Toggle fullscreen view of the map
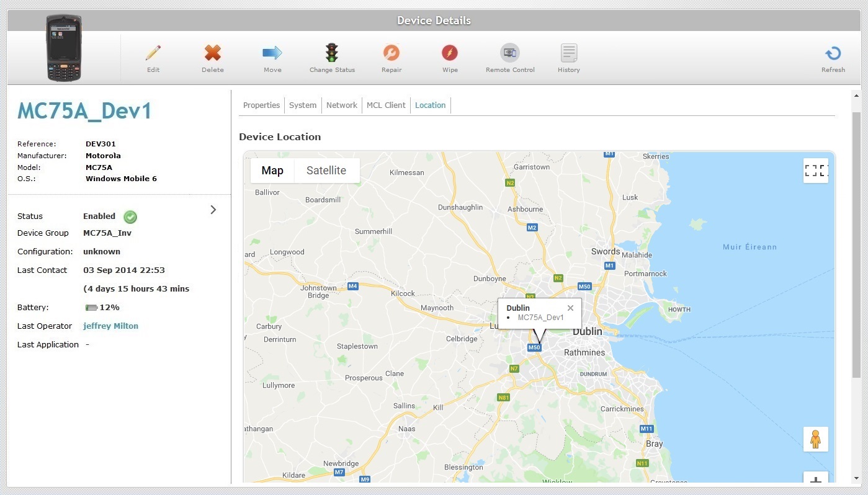 pos(815,171)
